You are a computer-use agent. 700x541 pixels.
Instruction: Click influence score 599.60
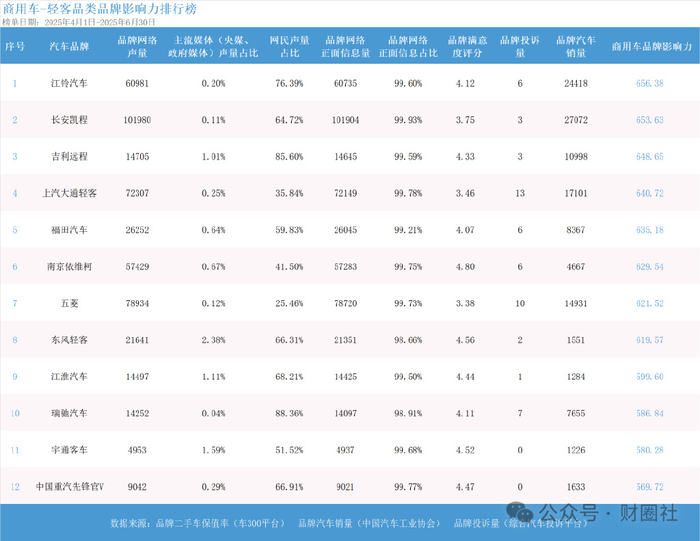point(650,376)
